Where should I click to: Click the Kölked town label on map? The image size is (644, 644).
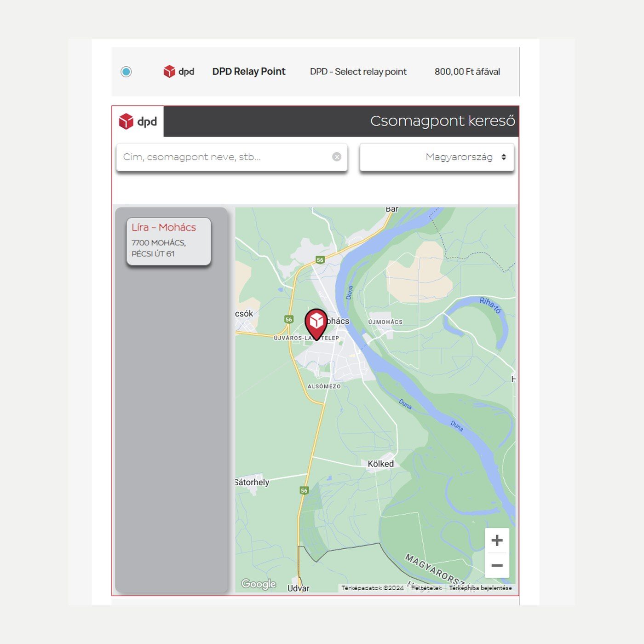tap(381, 464)
